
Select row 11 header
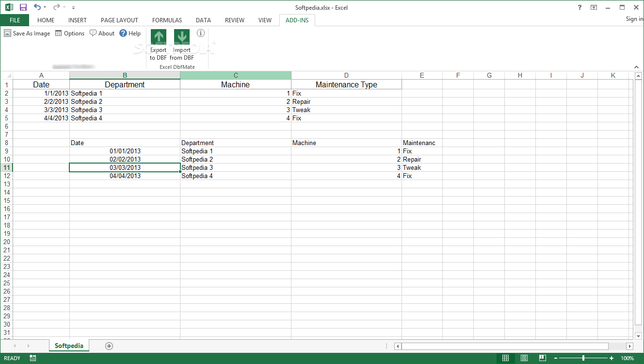(x=6, y=167)
